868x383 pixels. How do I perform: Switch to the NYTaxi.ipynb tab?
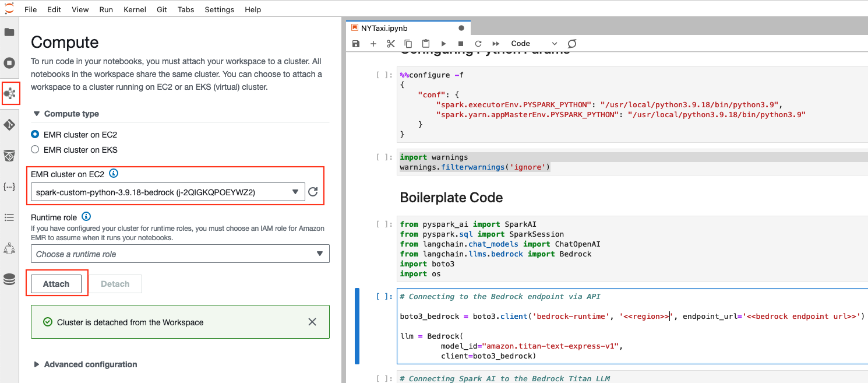384,28
